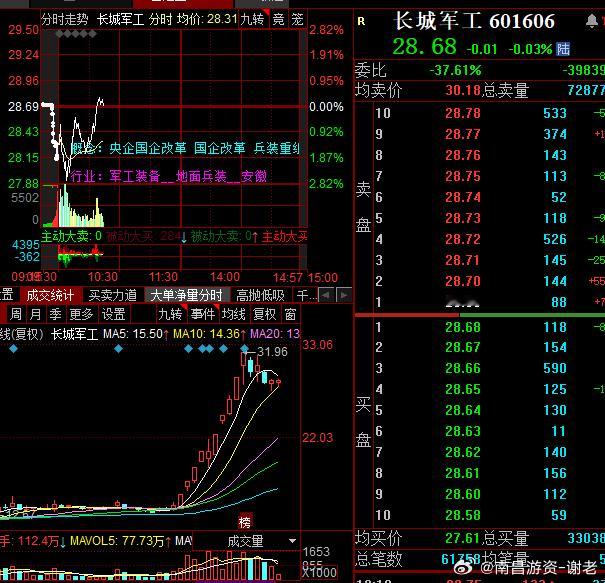Click the 兵装重组 concept link
This screenshot has height=583, width=605.
[277, 148]
